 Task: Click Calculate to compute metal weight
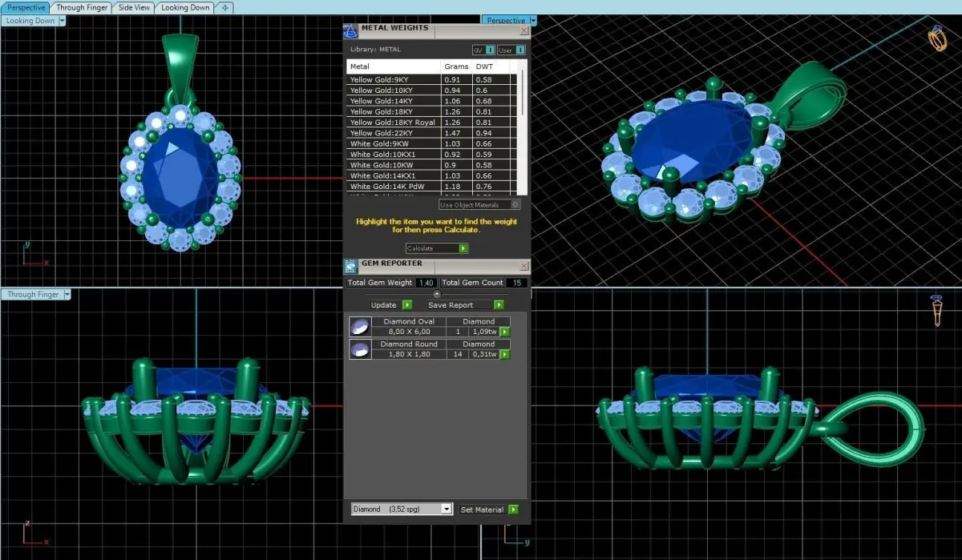pos(437,248)
